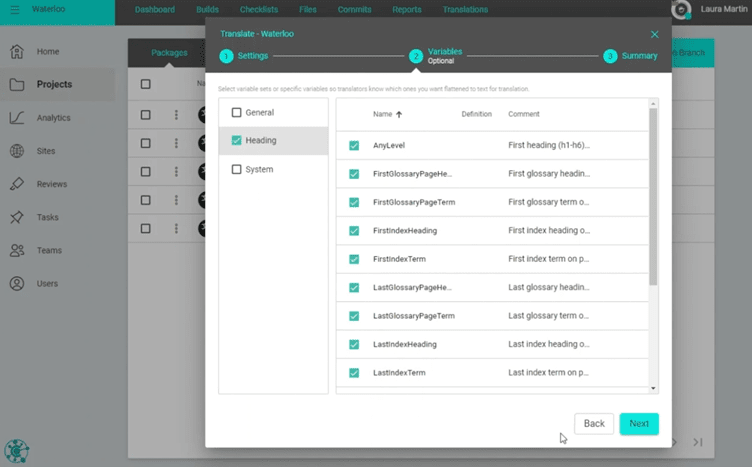Screen dimensions: 752x467
Task: Close the Translate dialog with X
Action: pos(655,34)
